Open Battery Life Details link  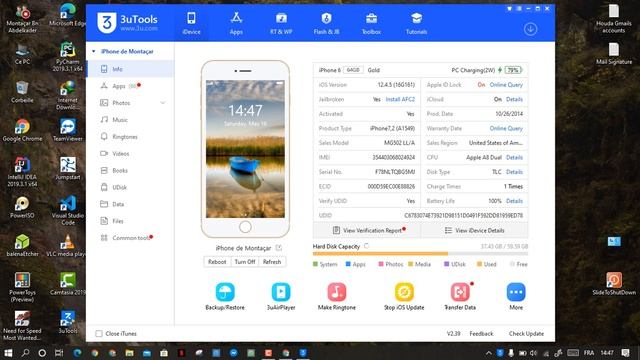point(514,201)
